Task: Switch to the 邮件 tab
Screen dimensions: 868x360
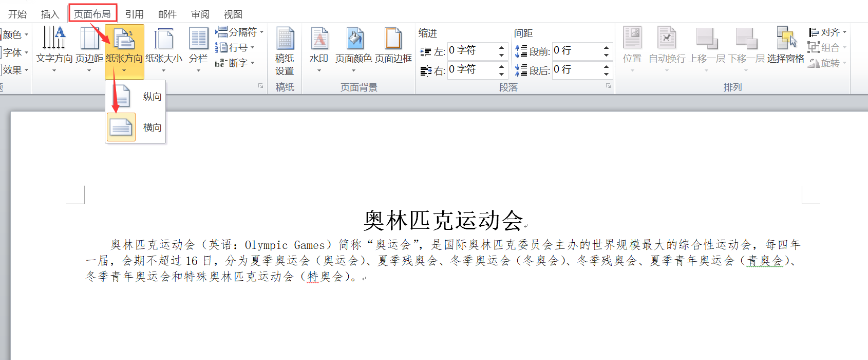Action: [x=167, y=14]
